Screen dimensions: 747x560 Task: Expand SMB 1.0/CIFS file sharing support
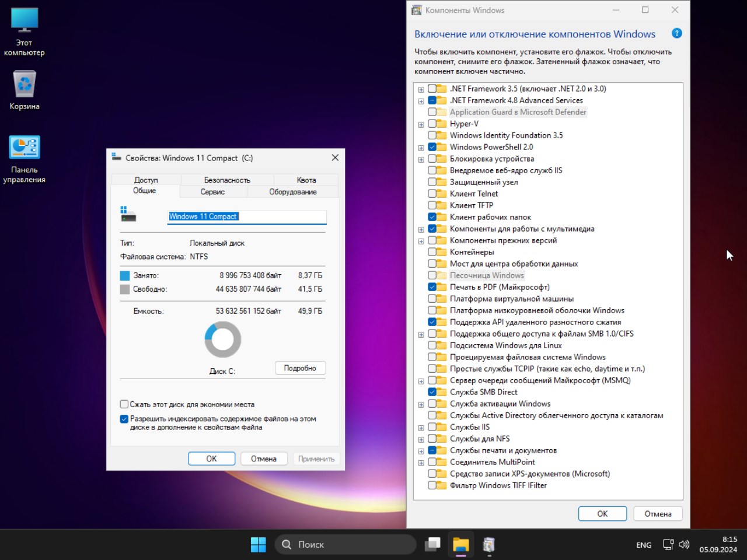click(x=421, y=334)
